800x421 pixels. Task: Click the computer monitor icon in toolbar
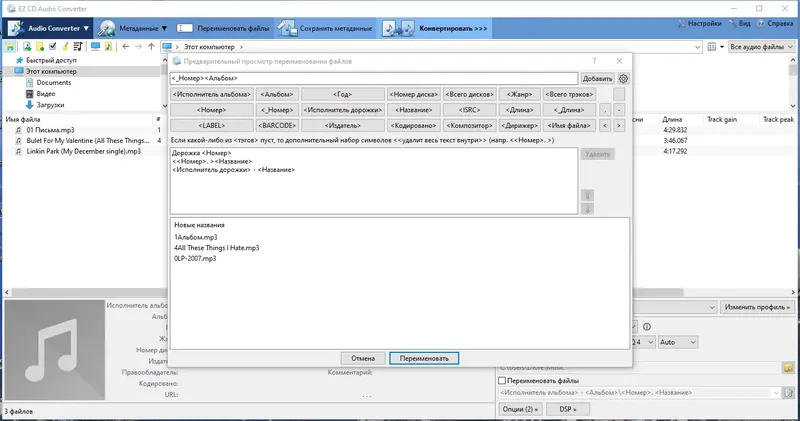pyautogui.click(x=95, y=46)
